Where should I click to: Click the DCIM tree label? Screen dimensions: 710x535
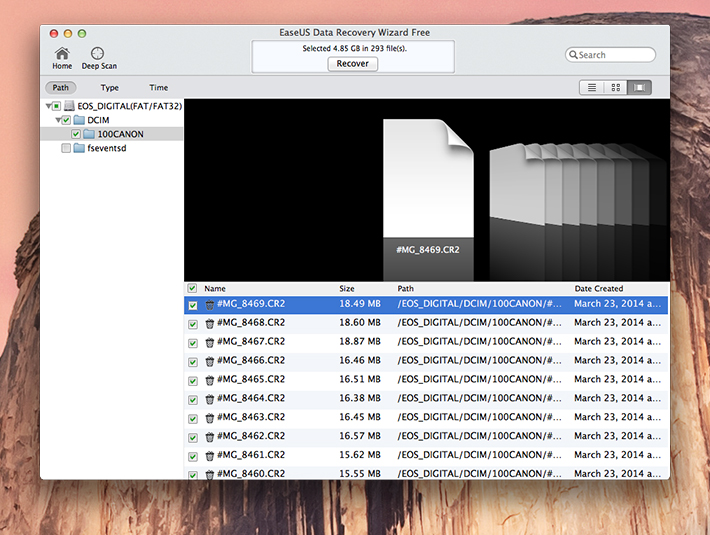pyautogui.click(x=98, y=120)
